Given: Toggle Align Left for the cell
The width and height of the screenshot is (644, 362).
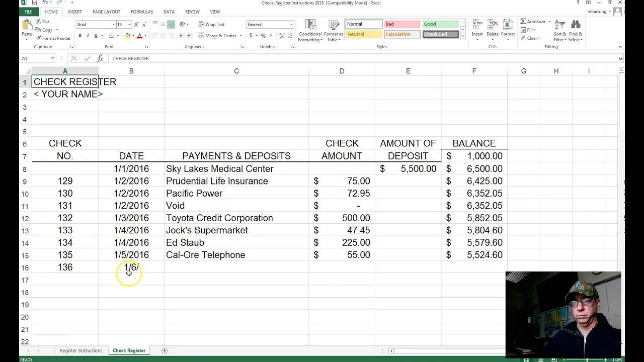Looking at the screenshot, I should click(x=155, y=36).
